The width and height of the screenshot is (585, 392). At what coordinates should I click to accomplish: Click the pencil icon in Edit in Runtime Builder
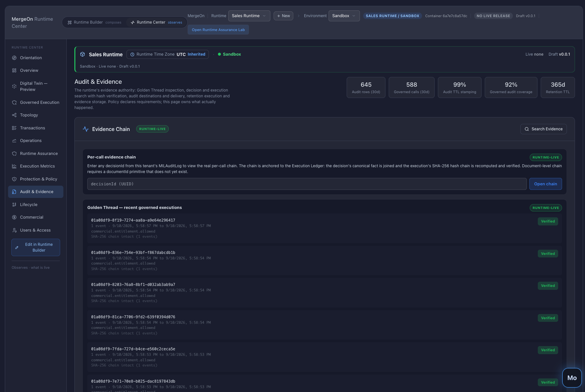[x=17, y=247]
